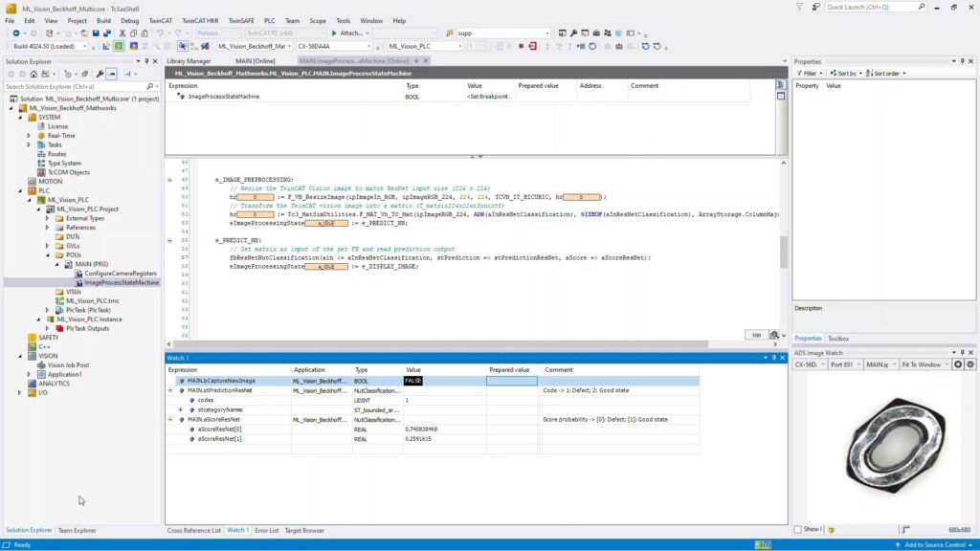Image resolution: width=980 pixels, height=551 pixels.
Task: Open the Fit To Window dropdown
Action: (947, 364)
